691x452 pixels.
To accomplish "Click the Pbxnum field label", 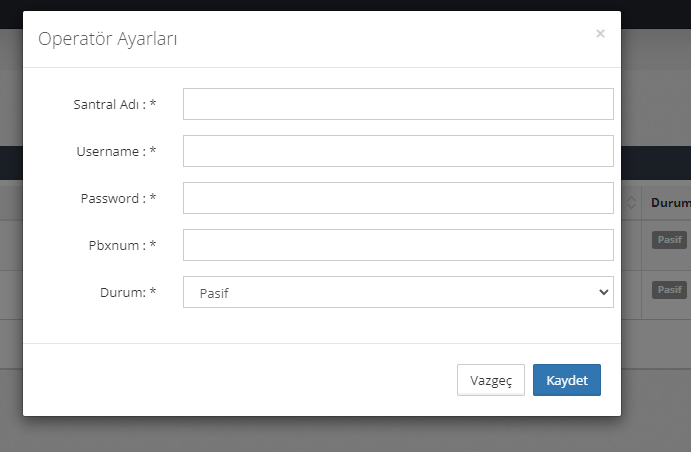I will [121, 245].
